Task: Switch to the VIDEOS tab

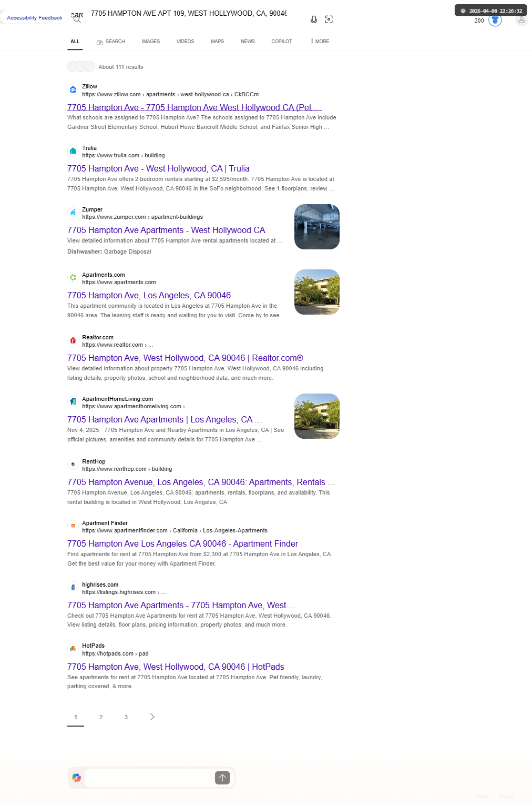Action: pos(185,42)
